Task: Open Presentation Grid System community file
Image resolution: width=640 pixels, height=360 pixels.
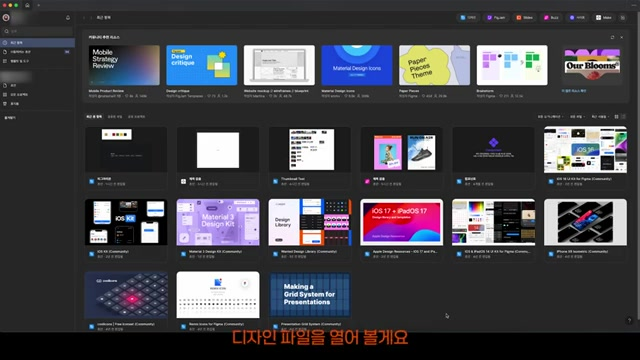Action: click(x=309, y=301)
